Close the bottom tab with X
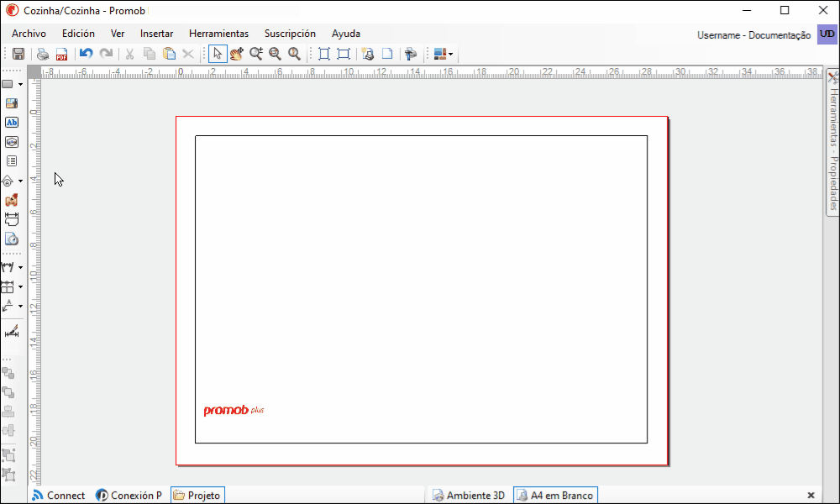Viewport: 840px width, 504px height. coord(811,496)
